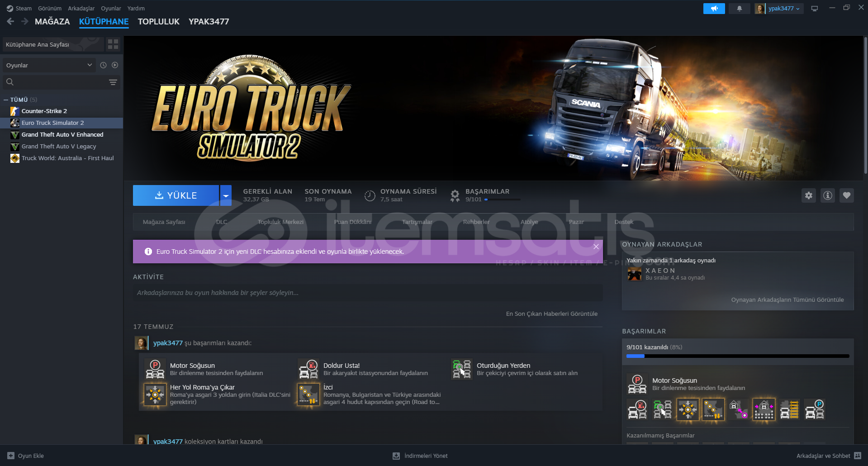This screenshot has height=466, width=868.
Task: Open the Steam menu
Action: pos(24,8)
